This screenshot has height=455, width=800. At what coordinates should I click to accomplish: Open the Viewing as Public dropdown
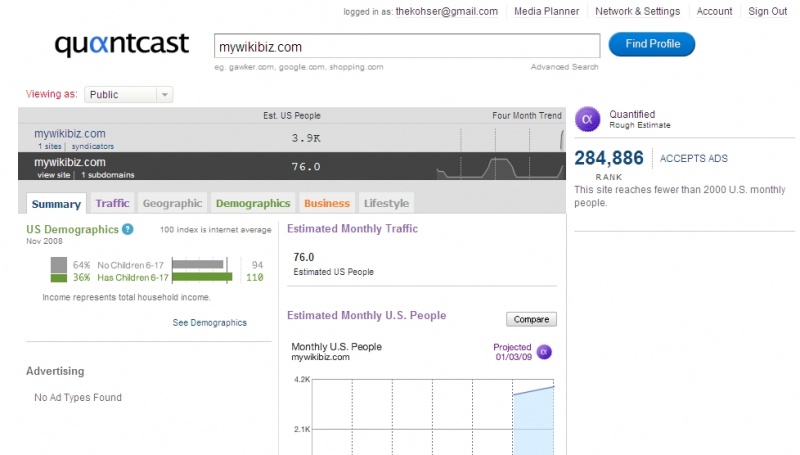(129, 94)
